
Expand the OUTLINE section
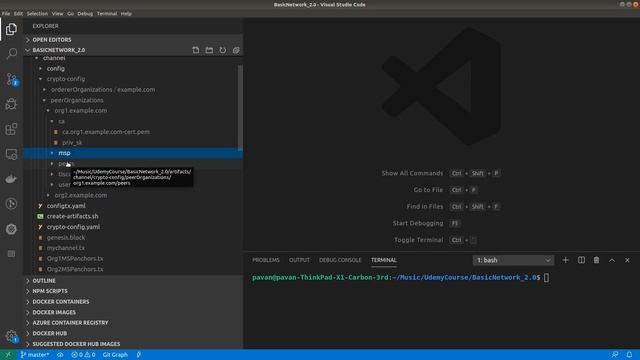point(133,281)
